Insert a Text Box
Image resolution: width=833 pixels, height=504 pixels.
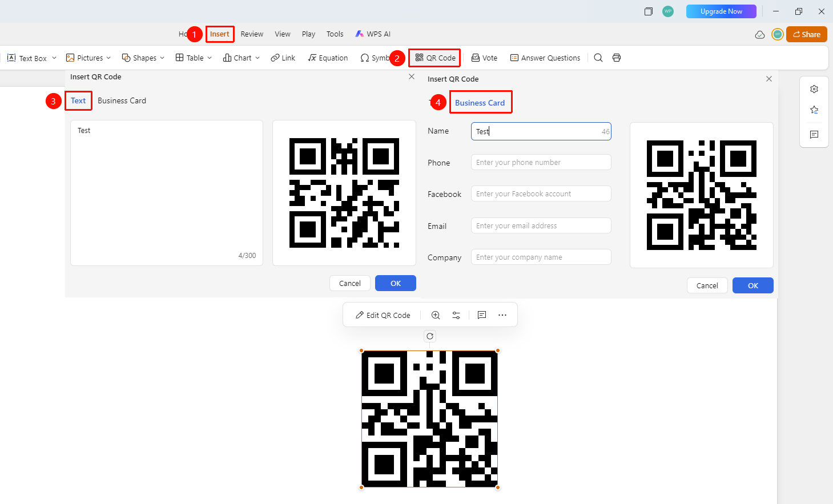27,58
